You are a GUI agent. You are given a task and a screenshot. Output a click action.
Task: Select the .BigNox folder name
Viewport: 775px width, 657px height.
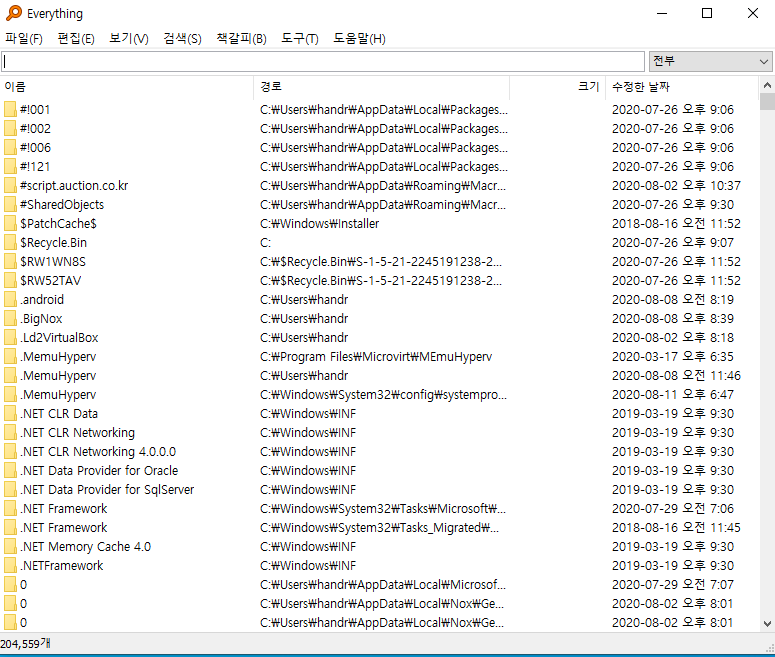click(41, 319)
